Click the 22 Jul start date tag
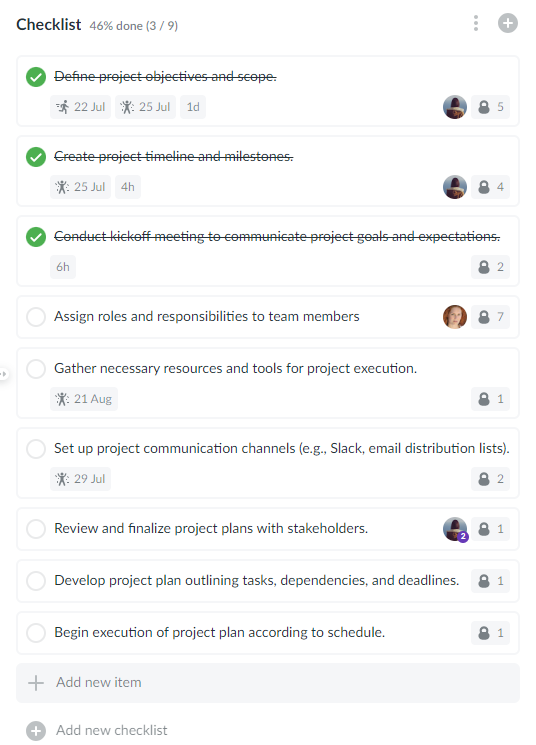Viewport: 536px width, 745px height. [80, 107]
